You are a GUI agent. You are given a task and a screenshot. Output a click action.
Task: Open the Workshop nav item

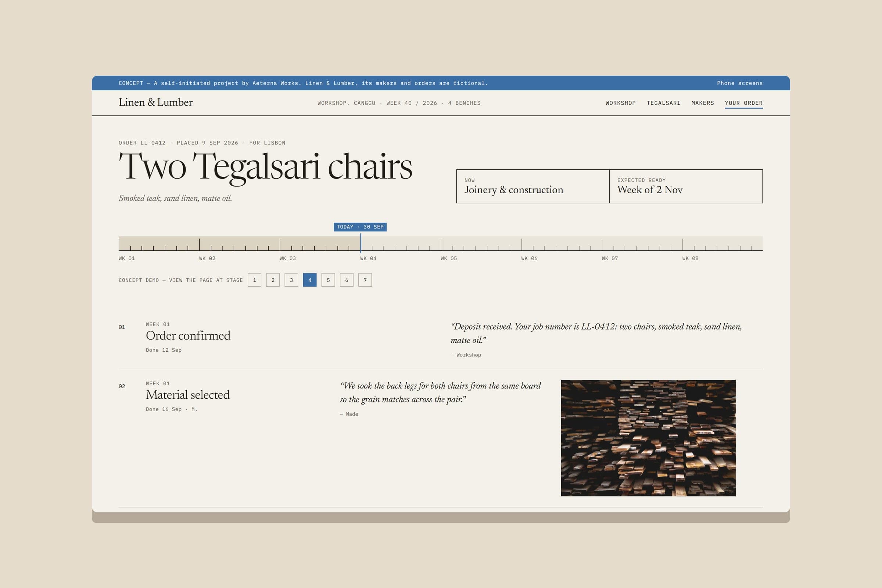coord(621,103)
